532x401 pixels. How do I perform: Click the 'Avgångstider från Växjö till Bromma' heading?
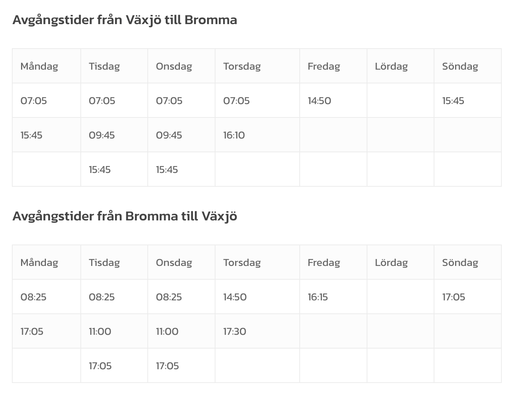(125, 20)
